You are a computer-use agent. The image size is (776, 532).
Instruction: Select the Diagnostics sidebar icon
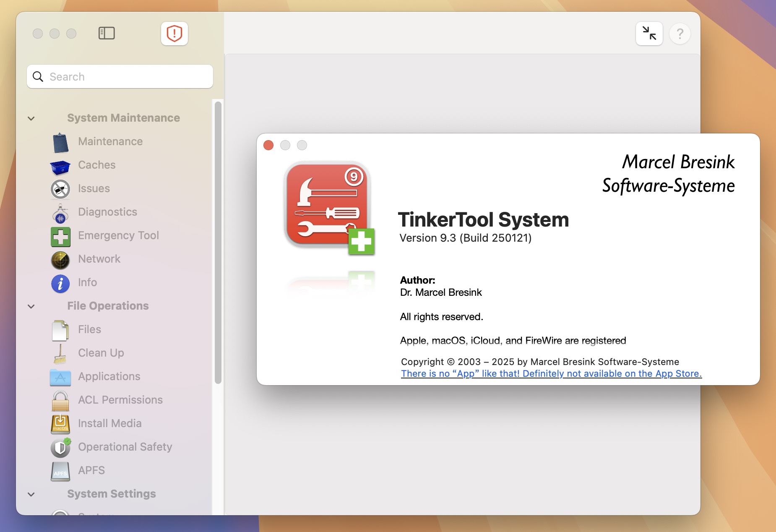(x=60, y=212)
